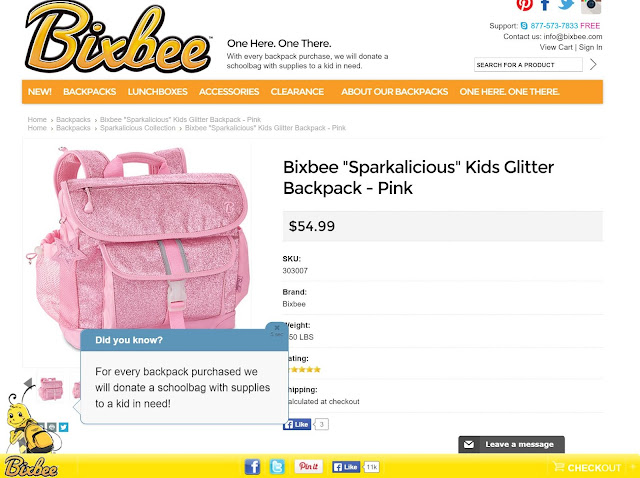
Task: Click the View Cart link
Action: point(556,47)
